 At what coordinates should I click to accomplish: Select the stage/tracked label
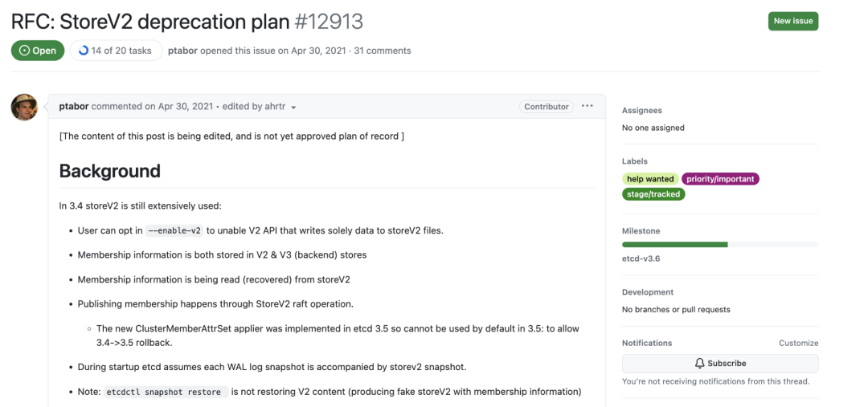coord(653,194)
